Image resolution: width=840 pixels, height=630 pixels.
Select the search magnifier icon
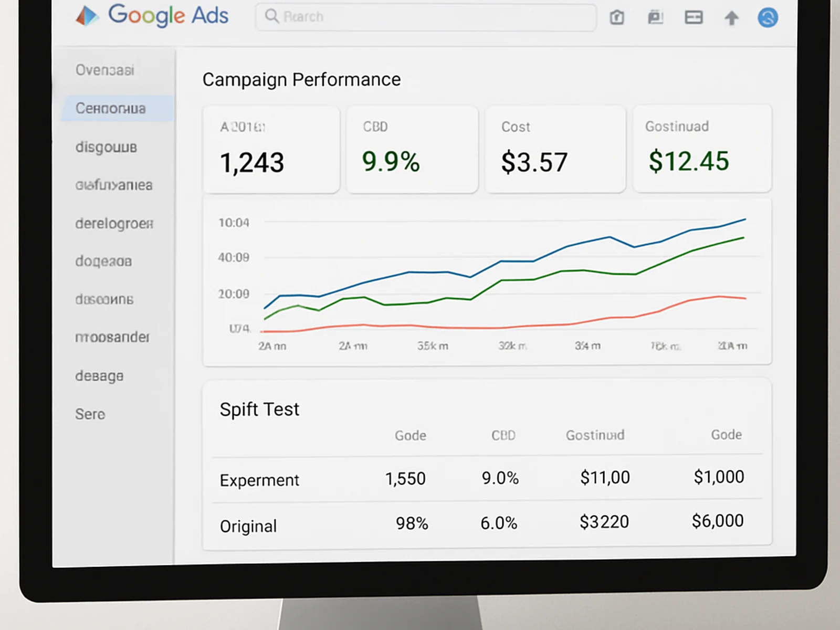point(271,17)
